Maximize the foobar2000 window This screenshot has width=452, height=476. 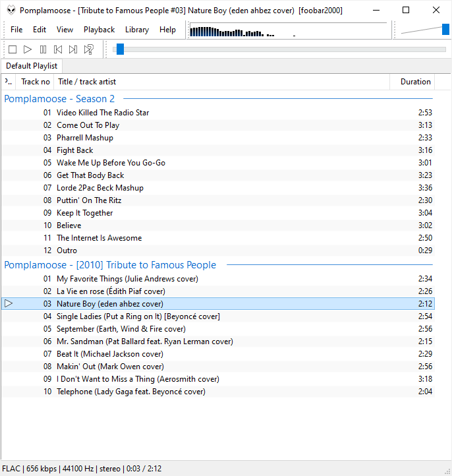406,10
